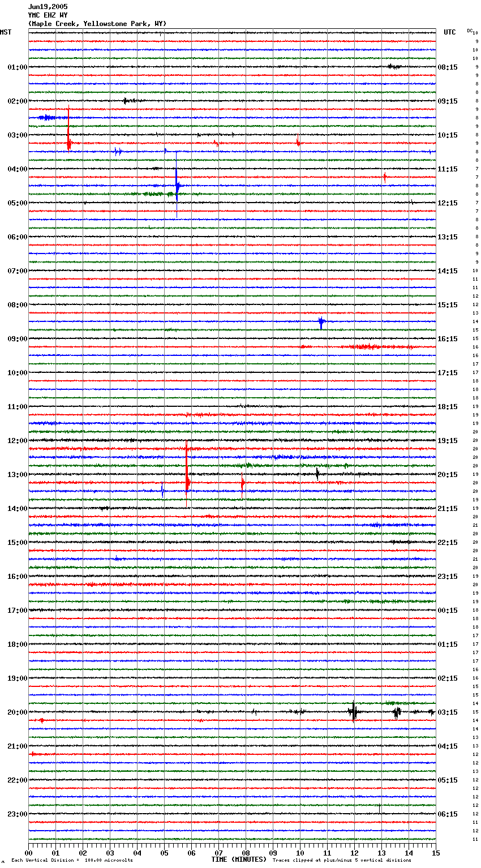Viewport: 481px width, 868px height.
Task: Click the 08 minute axis tick label
Action: 246,853
